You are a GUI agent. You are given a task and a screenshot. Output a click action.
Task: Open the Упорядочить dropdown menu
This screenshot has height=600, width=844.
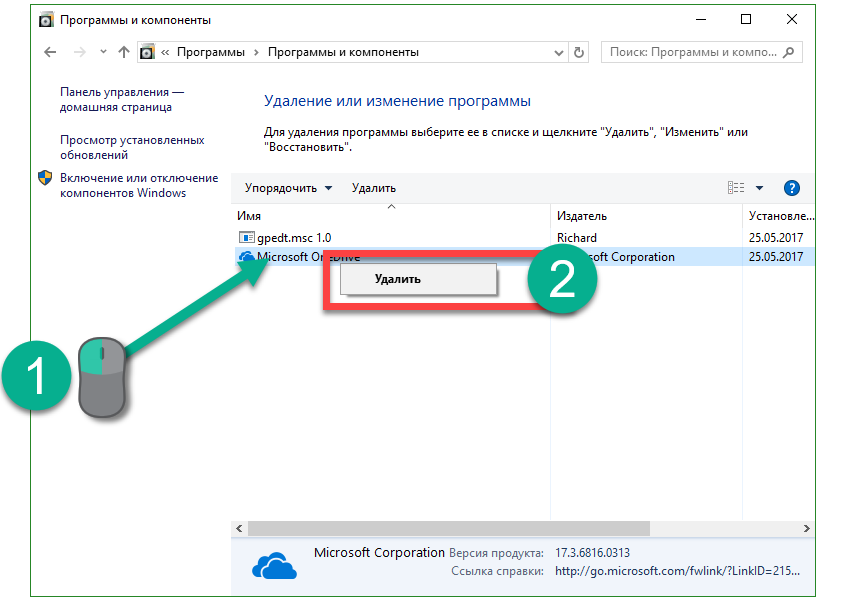tap(288, 188)
